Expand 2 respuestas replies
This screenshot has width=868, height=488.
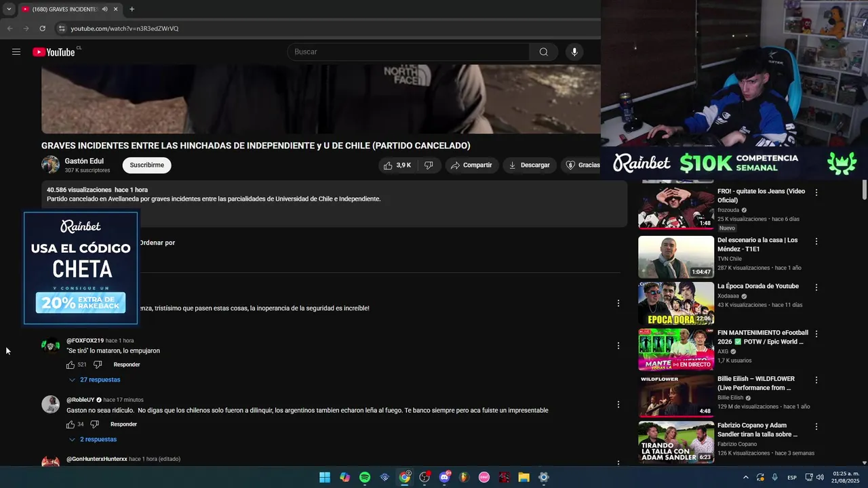pos(93,439)
